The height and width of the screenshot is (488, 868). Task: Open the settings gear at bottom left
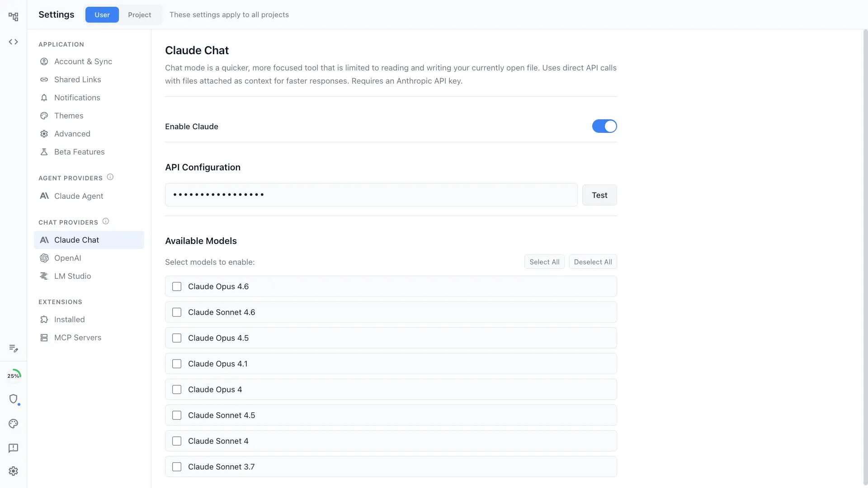pyautogui.click(x=14, y=471)
